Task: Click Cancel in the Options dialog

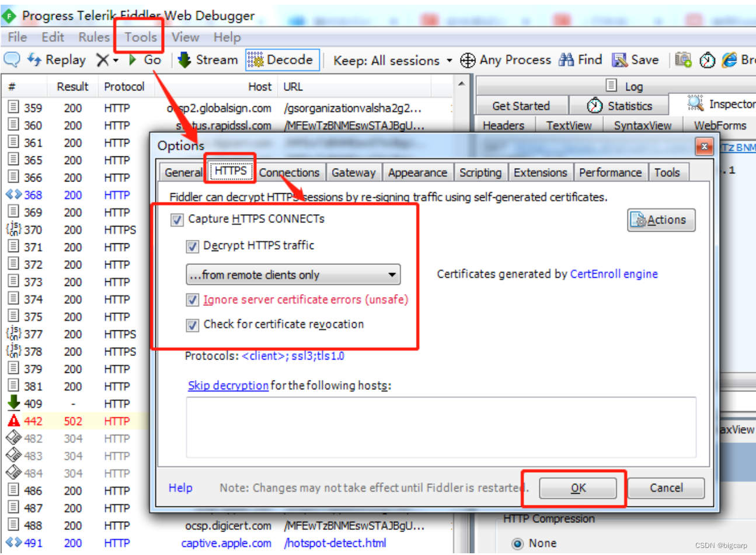Action: 666,488
